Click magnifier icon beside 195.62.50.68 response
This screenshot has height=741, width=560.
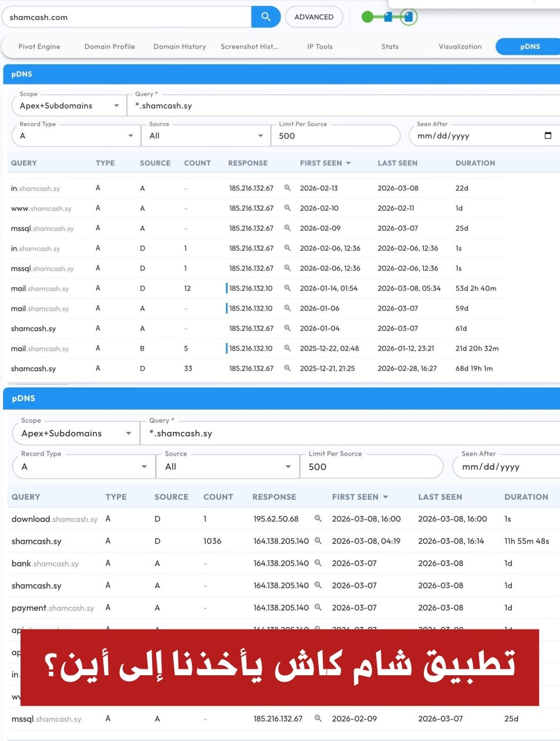[318, 519]
